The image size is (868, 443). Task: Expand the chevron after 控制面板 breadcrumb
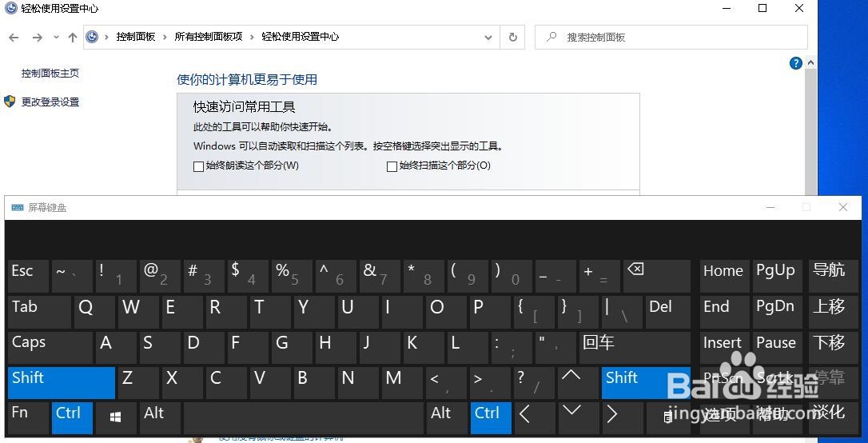tap(165, 37)
